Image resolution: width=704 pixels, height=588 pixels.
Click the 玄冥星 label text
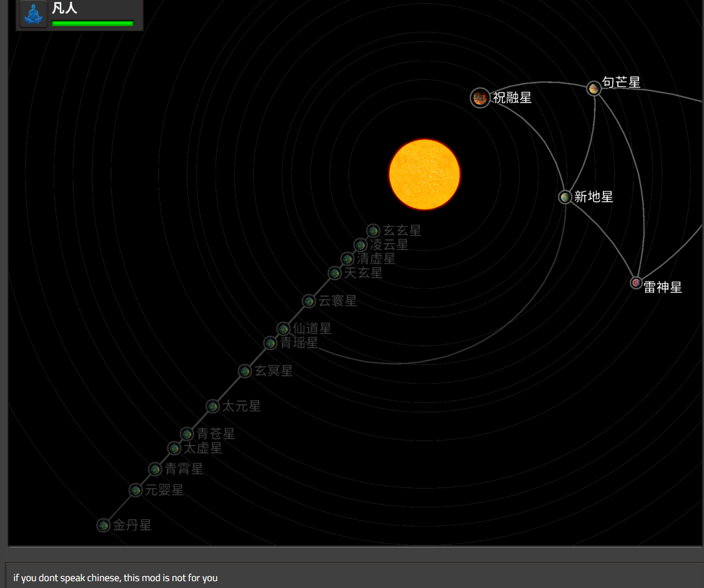274,371
